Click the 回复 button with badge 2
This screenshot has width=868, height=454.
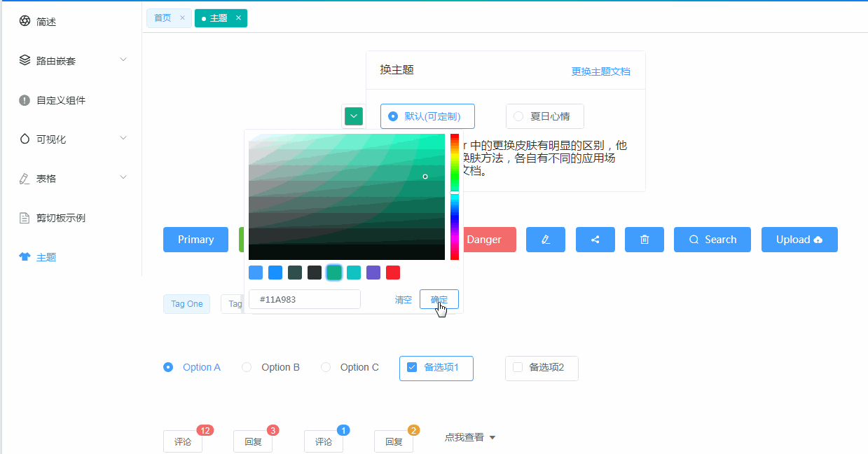394,441
